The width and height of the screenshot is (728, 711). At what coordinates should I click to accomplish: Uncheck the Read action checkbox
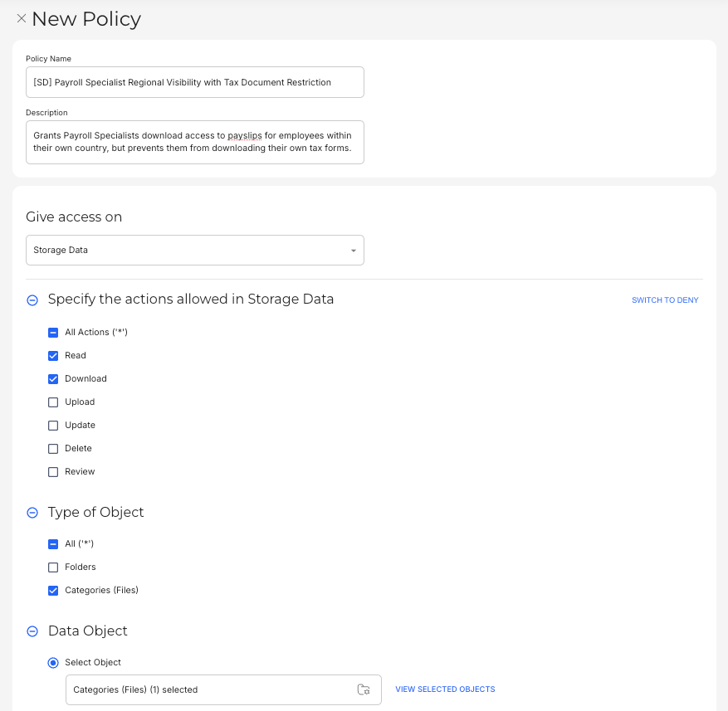point(53,355)
